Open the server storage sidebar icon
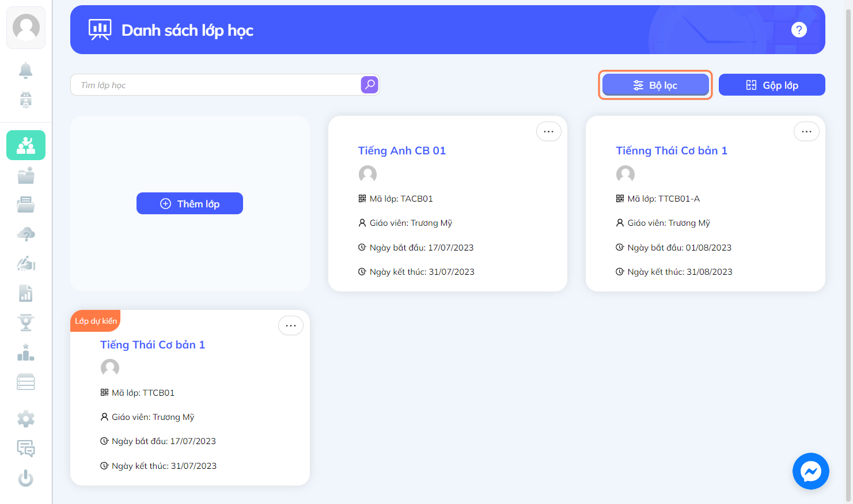The width and height of the screenshot is (853, 504). click(26, 382)
